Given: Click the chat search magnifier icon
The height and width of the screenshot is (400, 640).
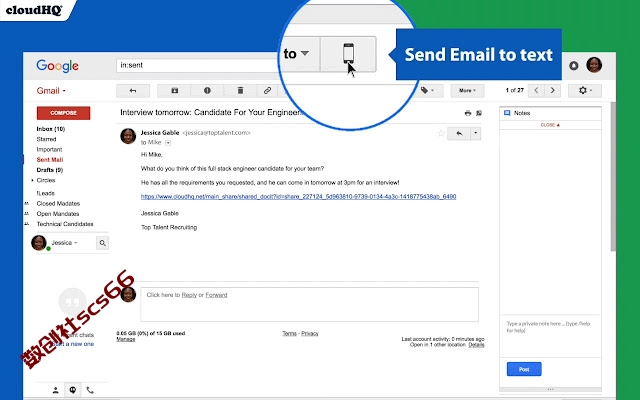Looking at the screenshot, I should coord(102,243).
